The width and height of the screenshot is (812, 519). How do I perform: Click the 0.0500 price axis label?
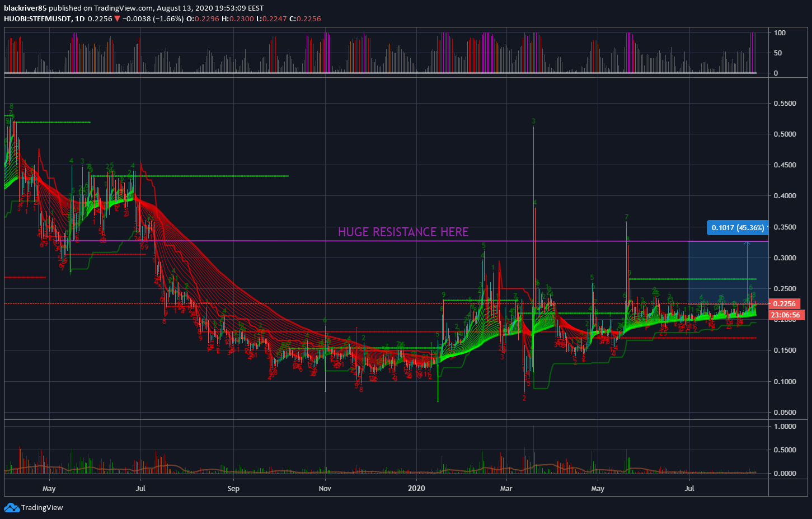coord(785,413)
